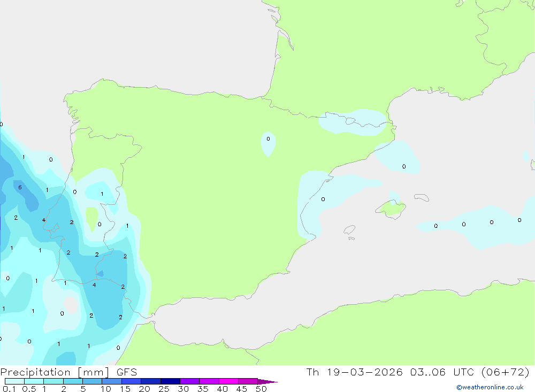The image size is (535, 392).
Task: Click the 5–10 mm blue legend swatch
Action: pos(93,381)
